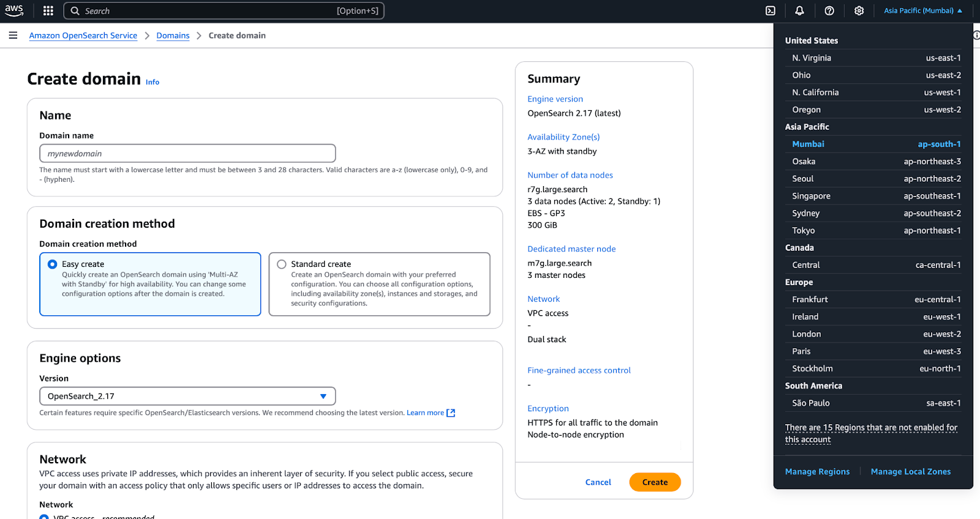Select Tokyo ap-northeast-1 region

876,231
